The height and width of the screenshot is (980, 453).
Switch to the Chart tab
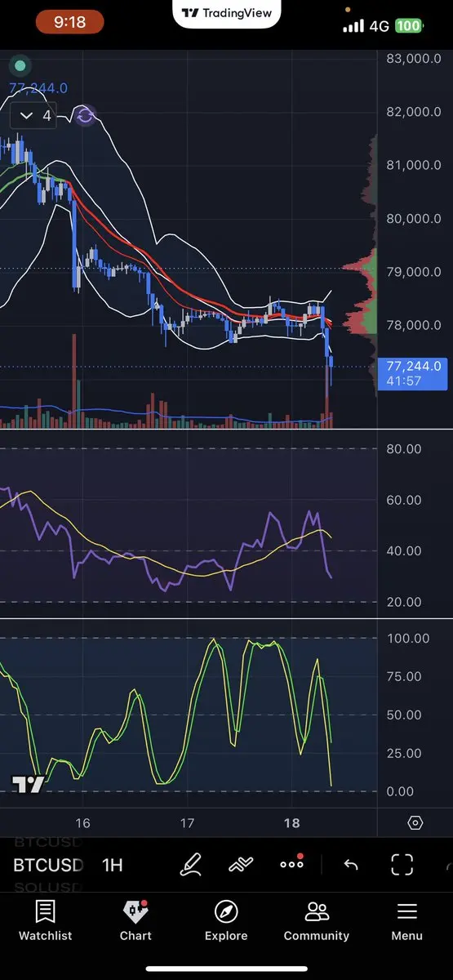tap(135, 920)
